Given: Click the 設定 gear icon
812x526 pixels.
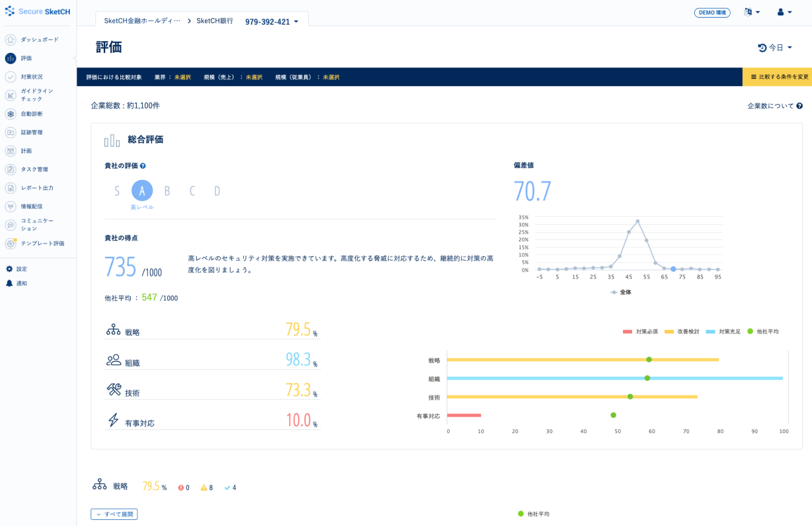Looking at the screenshot, I should 9,269.
